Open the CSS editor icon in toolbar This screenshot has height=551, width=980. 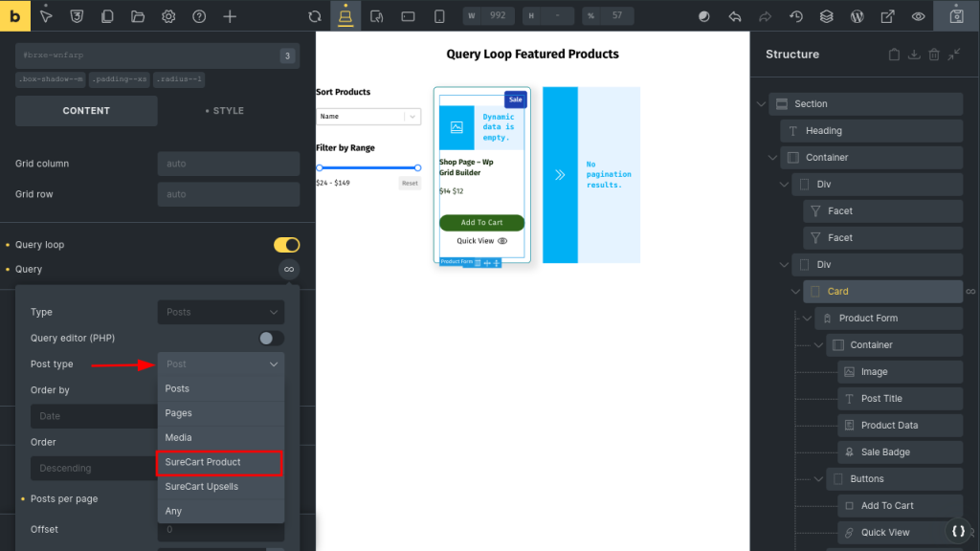tap(78, 16)
